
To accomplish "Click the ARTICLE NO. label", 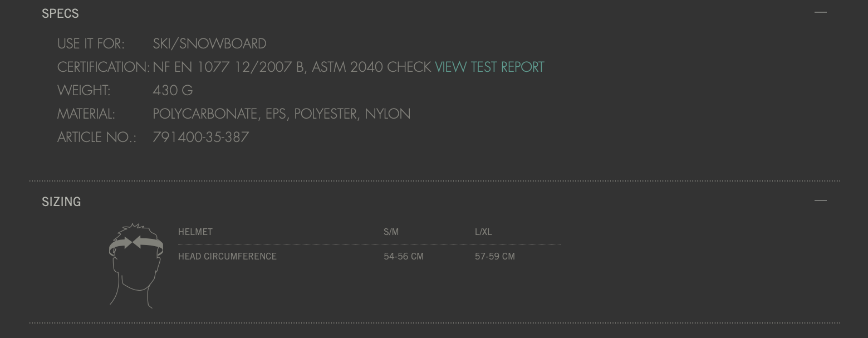I will pos(97,137).
